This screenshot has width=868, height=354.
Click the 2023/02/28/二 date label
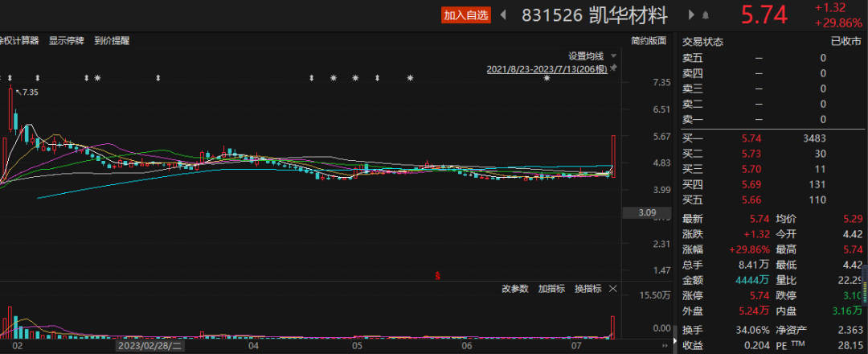coord(149,346)
